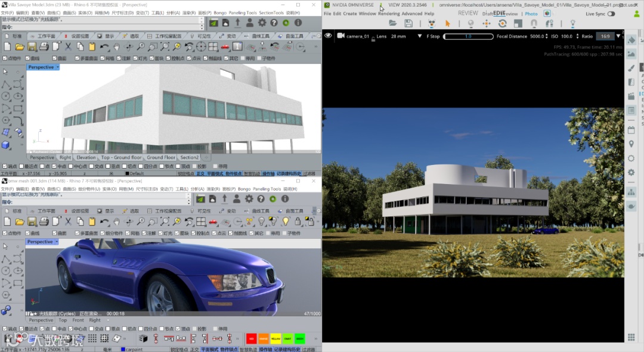The height and width of the screenshot is (352, 644).
Task: Click the red car icon in Villa Savoye Rhino
Action: [225, 47]
